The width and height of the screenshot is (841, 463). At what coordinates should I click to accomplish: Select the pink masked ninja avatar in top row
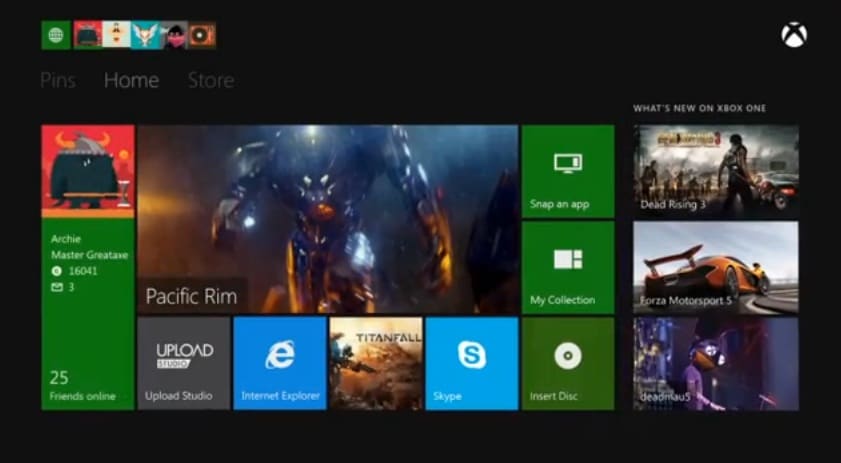click(174, 35)
